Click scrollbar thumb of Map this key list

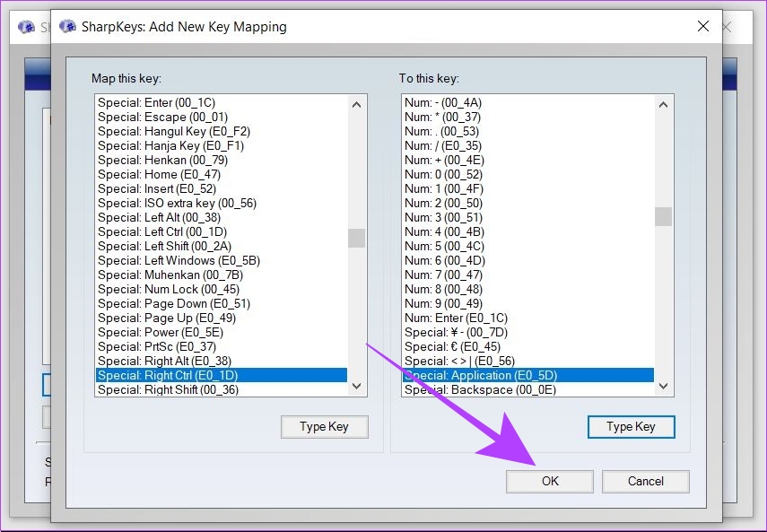pos(357,238)
